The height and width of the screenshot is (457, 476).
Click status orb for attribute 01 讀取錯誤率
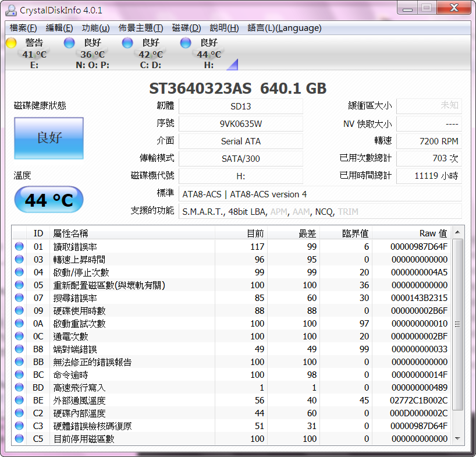coord(19,246)
